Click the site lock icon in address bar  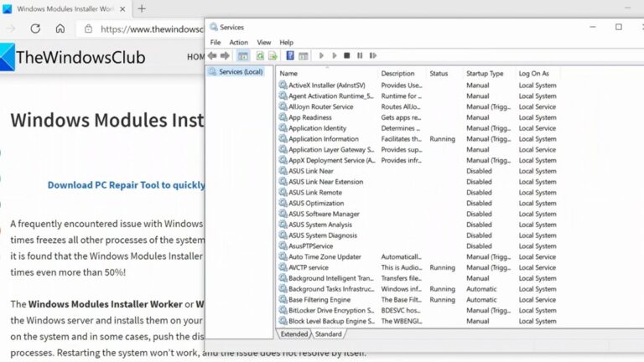coord(88,28)
